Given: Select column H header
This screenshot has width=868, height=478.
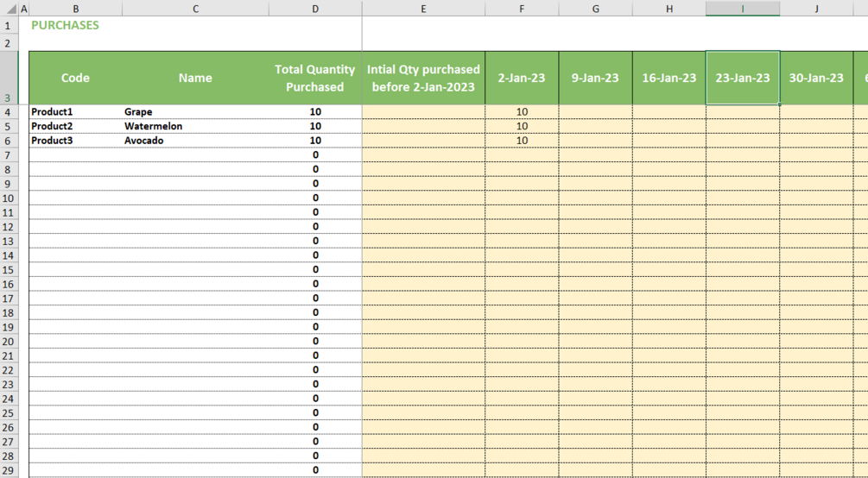Looking at the screenshot, I should (668, 9).
